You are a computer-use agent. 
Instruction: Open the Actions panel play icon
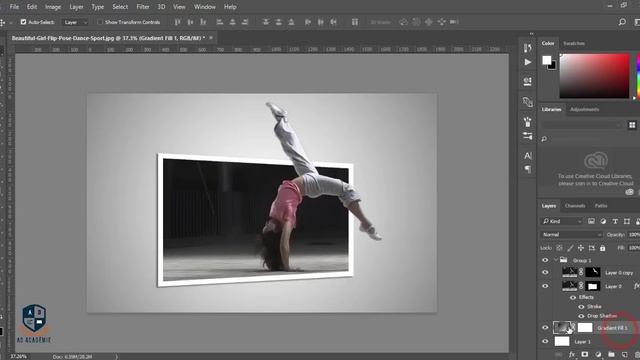click(x=527, y=62)
